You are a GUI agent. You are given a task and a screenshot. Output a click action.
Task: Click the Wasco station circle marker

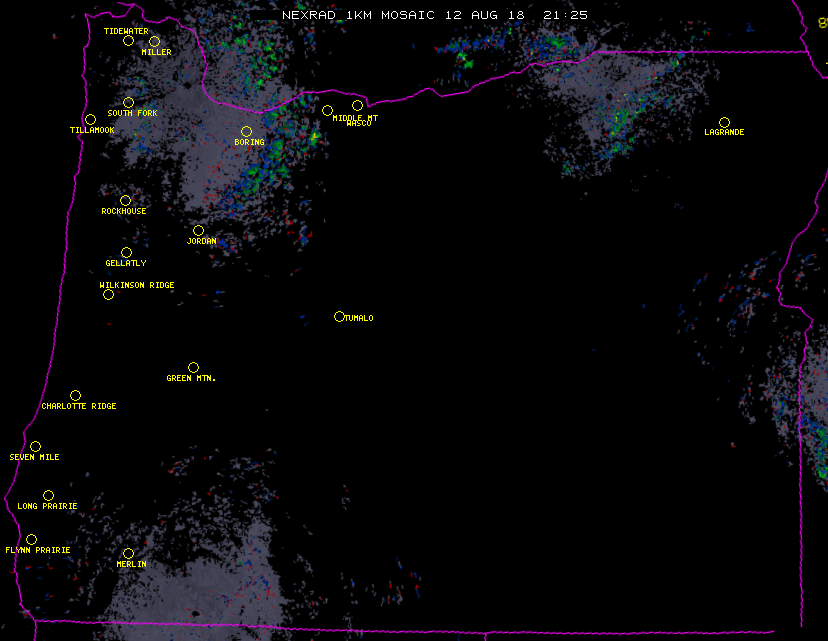tap(357, 106)
